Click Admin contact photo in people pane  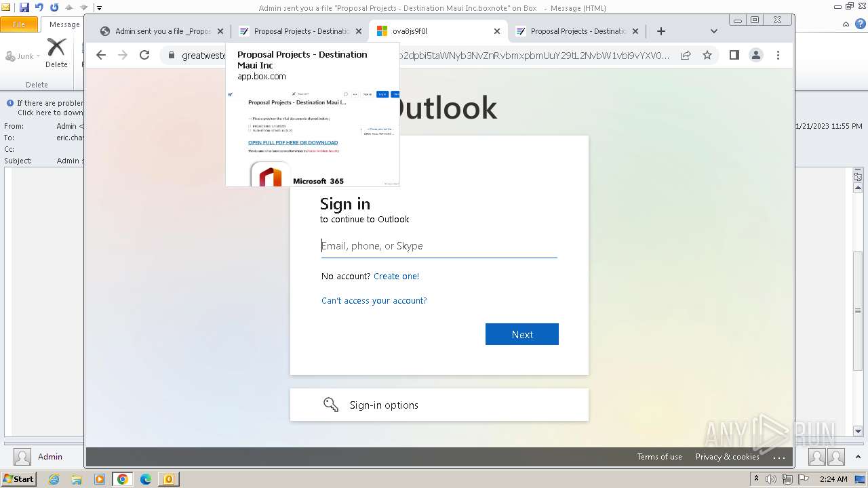tap(22, 457)
